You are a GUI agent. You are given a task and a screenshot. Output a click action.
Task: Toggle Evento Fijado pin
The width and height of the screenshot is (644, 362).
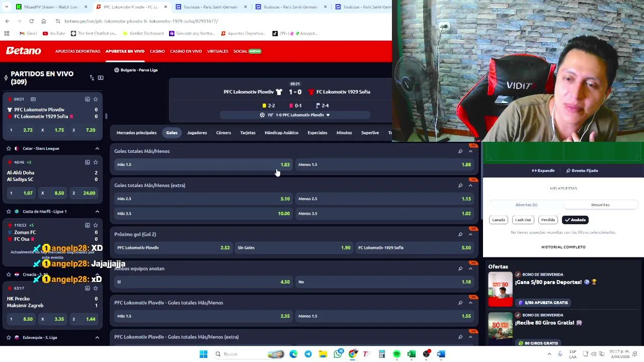(582, 170)
